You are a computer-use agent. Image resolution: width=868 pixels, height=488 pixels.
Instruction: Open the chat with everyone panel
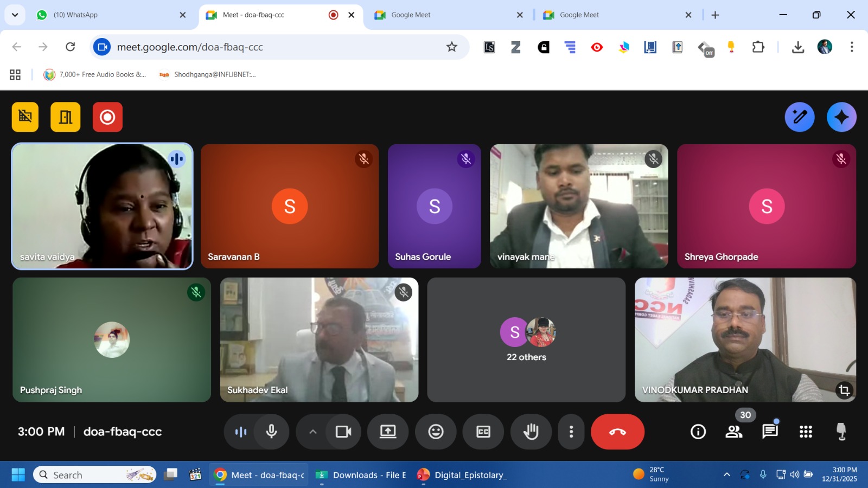click(x=770, y=432)
